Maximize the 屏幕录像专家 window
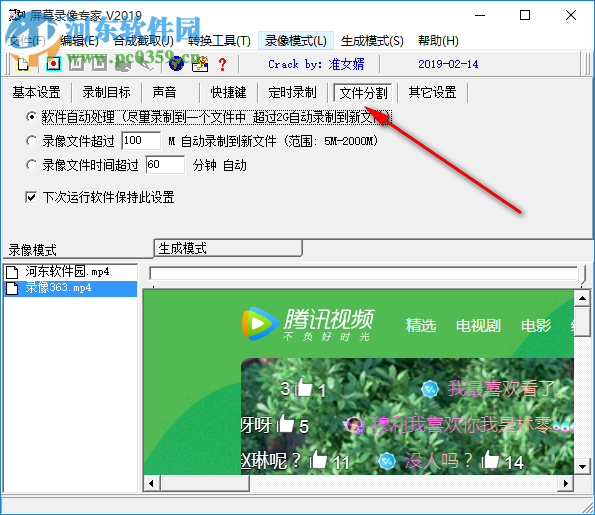595x515 pixels. 525,15
